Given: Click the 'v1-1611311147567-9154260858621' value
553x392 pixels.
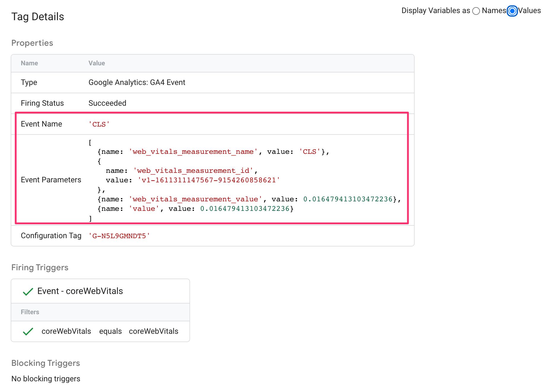Looking at the screenshot, I should pyautogui.click(x=209, y=180).
